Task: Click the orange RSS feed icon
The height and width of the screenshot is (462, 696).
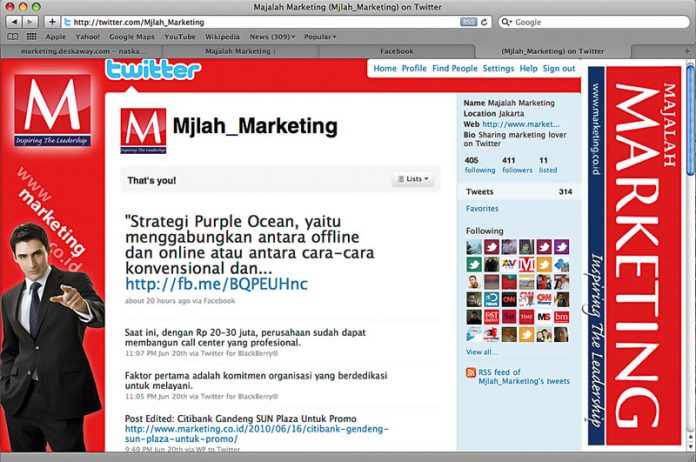Action: coord(471,373)
